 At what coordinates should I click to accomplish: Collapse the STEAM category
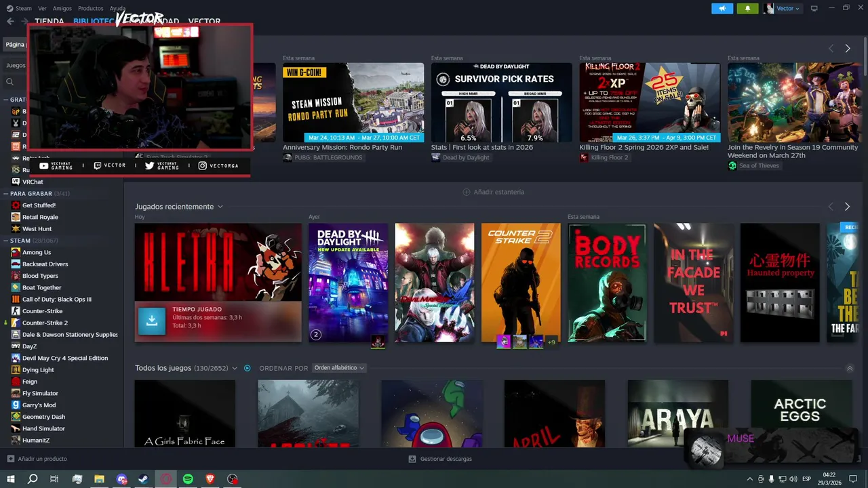coord(6,241)
